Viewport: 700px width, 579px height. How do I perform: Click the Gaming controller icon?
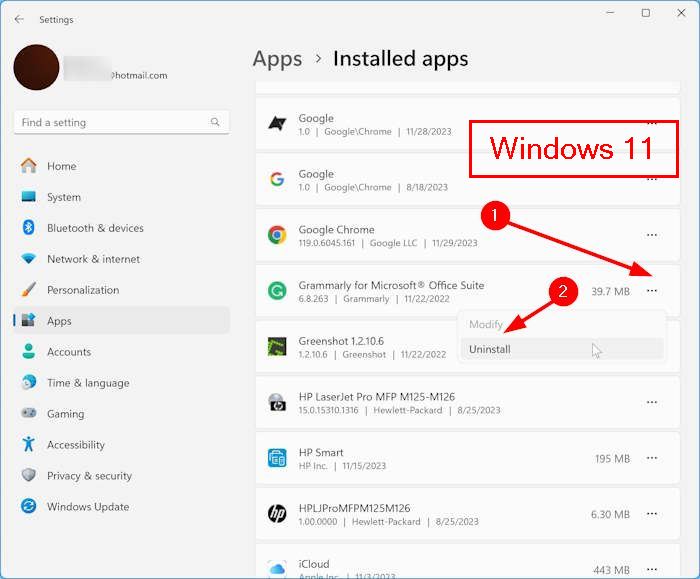click(x=29, y=413)
